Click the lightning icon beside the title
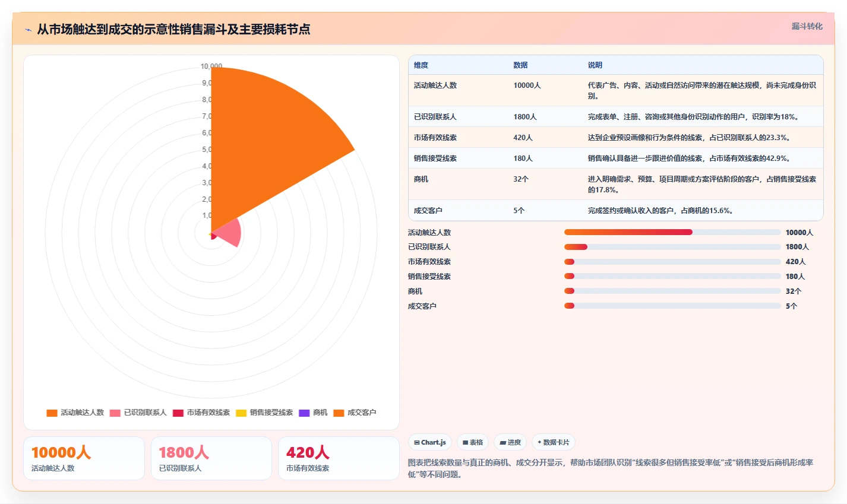Viewport: 847px width, 504px height. (x=28, y=30)
